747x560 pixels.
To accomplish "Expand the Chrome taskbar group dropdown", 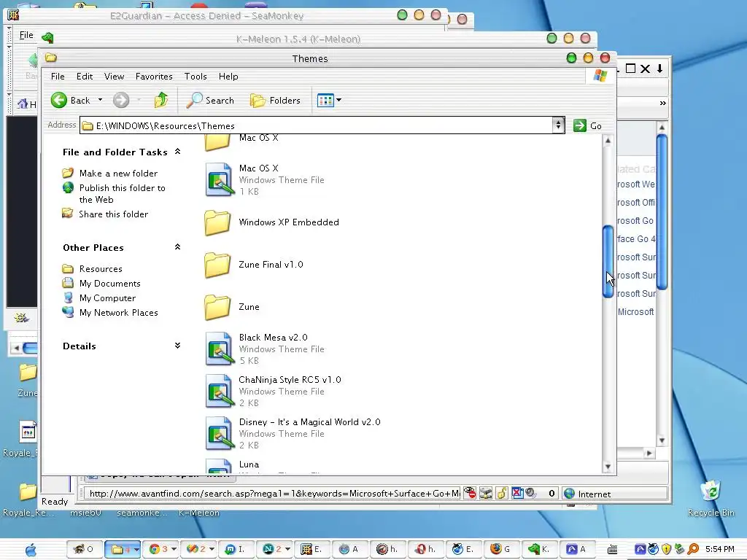I will (174, 549).
